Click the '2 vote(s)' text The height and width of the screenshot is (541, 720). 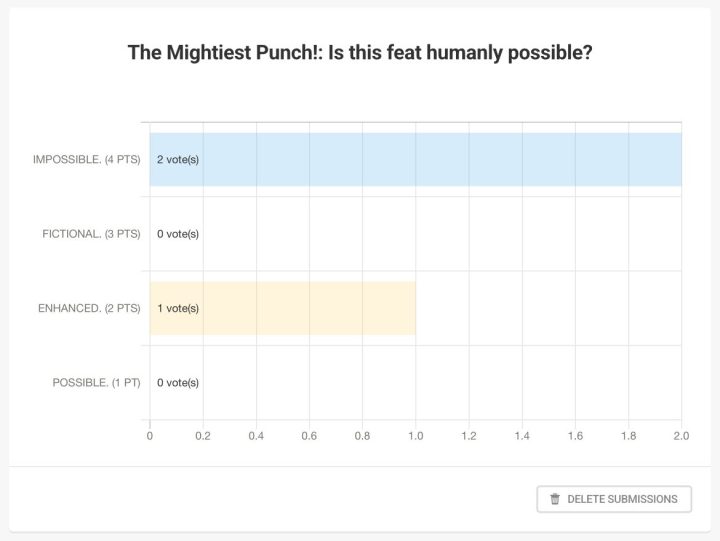178,159
